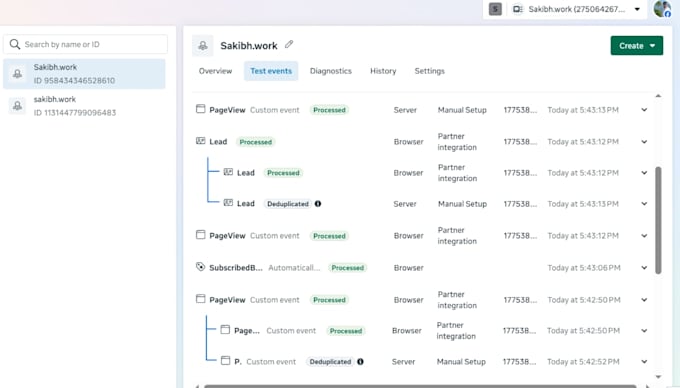680x388 pixels.
Task: Expand PageView 5:42:50 PM parent row chevron
Action: (644, 300)
